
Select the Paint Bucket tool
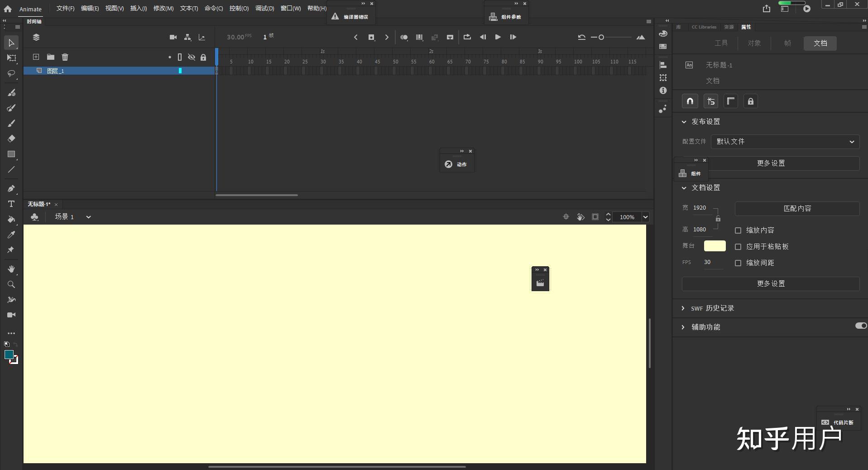click(11, 219)
